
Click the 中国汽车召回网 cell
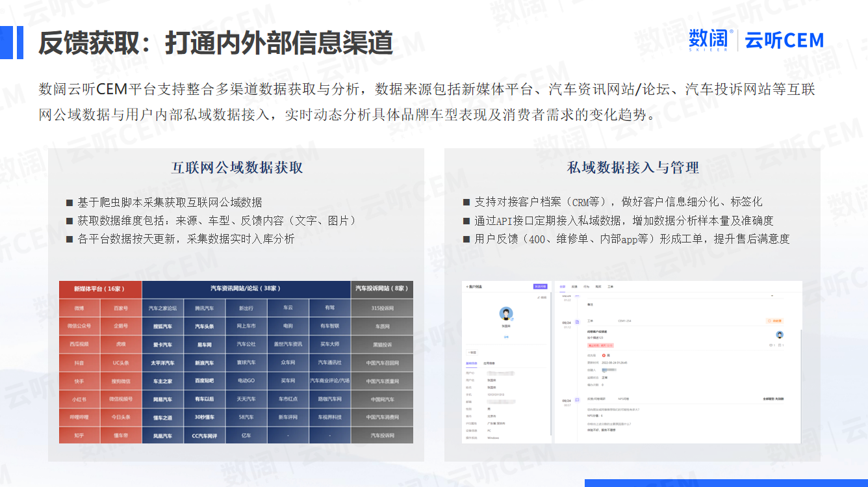coord(382,362)
